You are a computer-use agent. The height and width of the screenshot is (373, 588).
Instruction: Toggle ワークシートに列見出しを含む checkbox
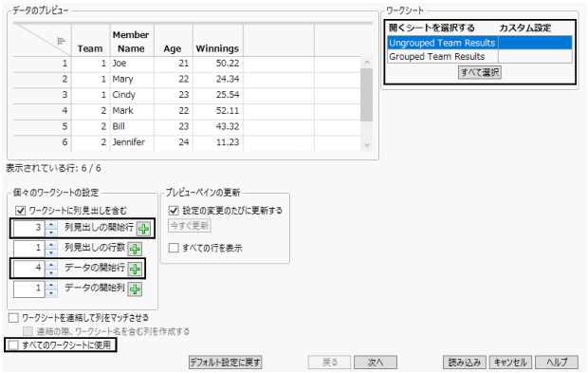(20, 211)
